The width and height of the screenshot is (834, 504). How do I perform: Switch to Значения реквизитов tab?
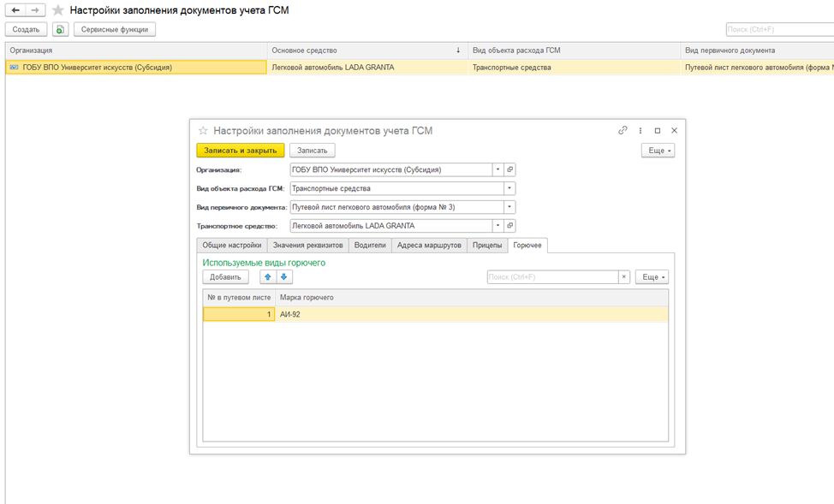click(308, 245)
